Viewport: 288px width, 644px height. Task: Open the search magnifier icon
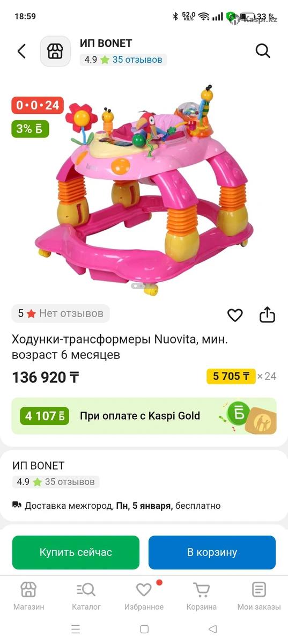[263, 51]
